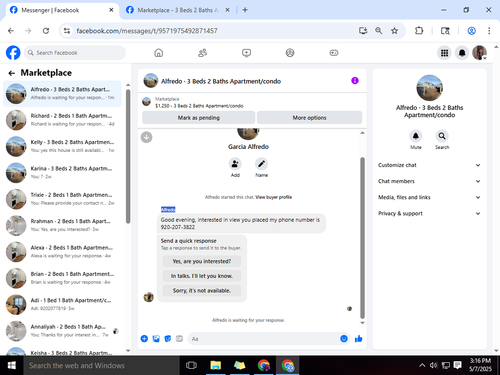Open Trixie - 2 Beds 1 Bath conversation
500x375 pixels.
pos(62,199)
